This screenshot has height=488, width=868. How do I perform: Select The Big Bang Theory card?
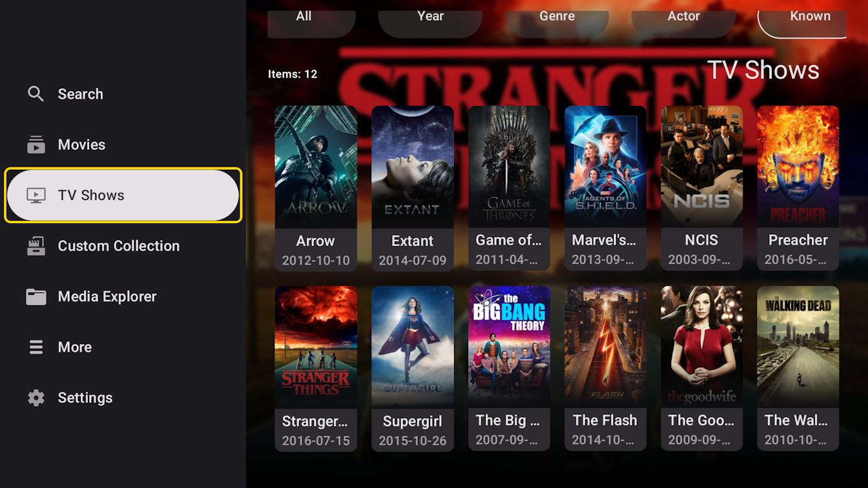tap(509, 369)
